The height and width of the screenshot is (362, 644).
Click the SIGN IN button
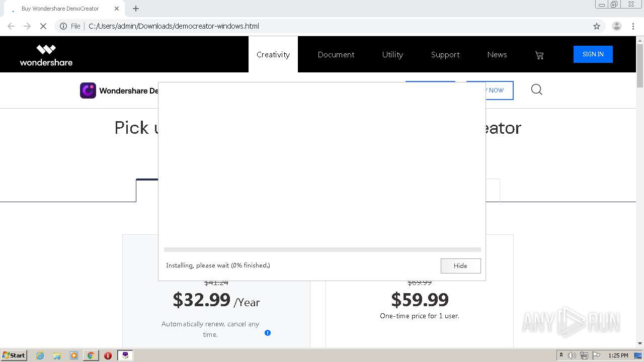pos(593,54)
